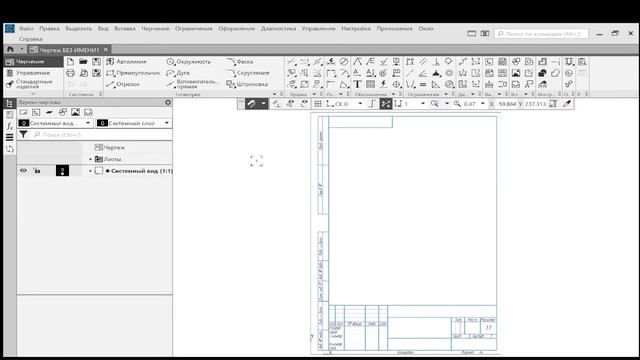
Task: Toggle the highlighted snaps button
Action: pos(385,104)
